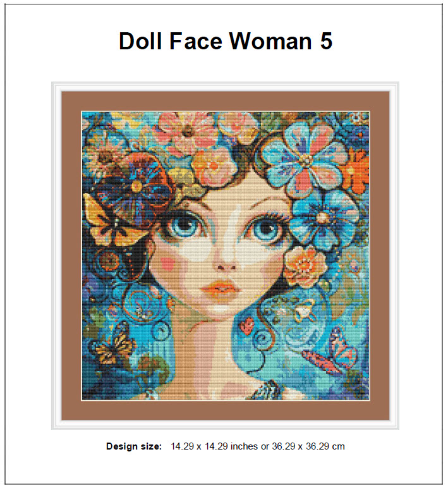Click the woman's nose

click(x=226, y=264)
